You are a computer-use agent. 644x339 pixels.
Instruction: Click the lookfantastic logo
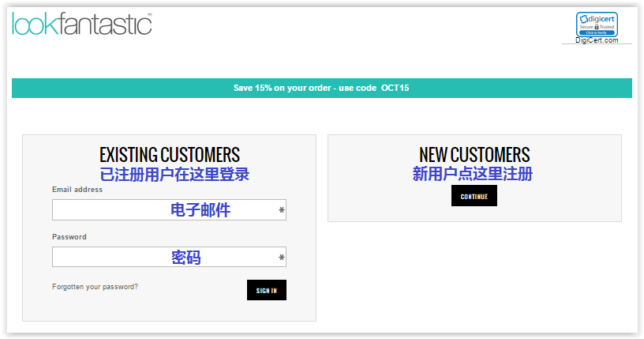click(82, 24)
